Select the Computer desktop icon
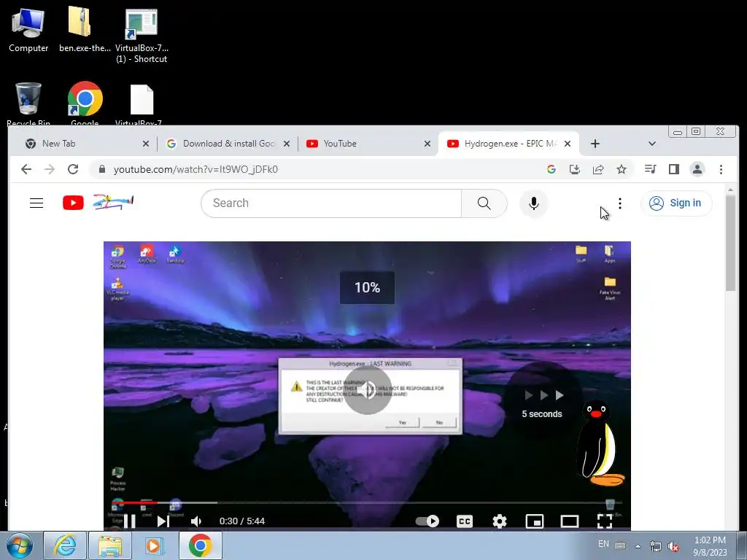This screenshot has width=747, height=560. coord(28,29)
